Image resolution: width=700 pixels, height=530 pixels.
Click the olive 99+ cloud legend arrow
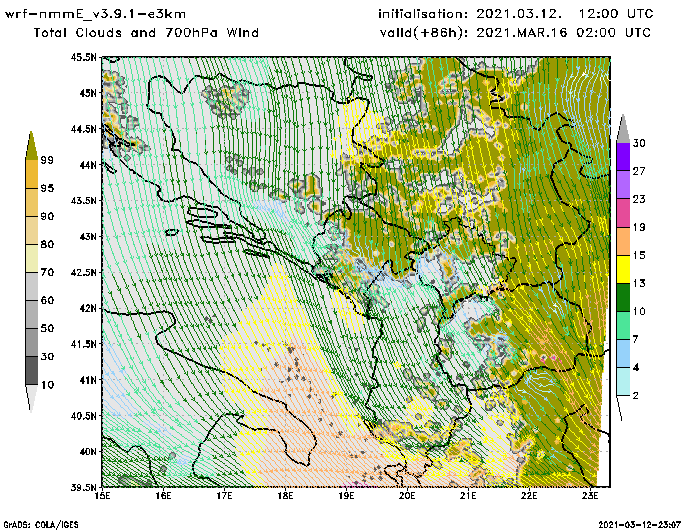(x=31, y=146)
